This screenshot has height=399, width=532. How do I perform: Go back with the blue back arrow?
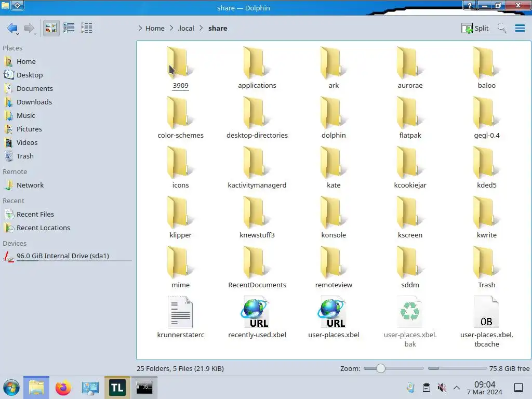(12, 28)
